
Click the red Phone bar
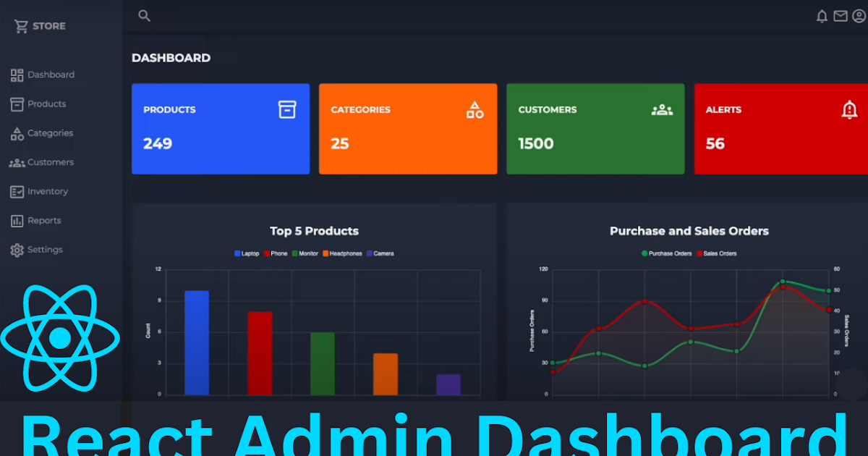pyautogui.click(x=260, y=354)
